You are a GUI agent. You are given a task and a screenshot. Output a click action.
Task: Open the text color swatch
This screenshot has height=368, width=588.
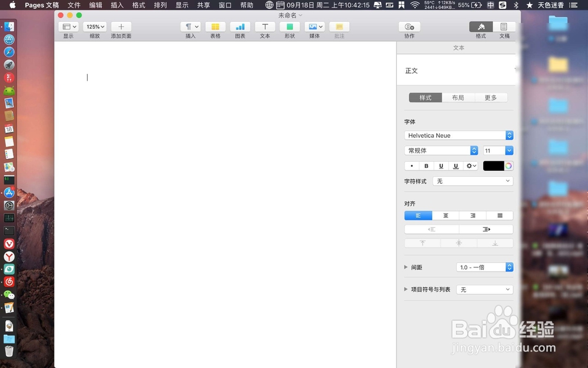tap(494, 165)
